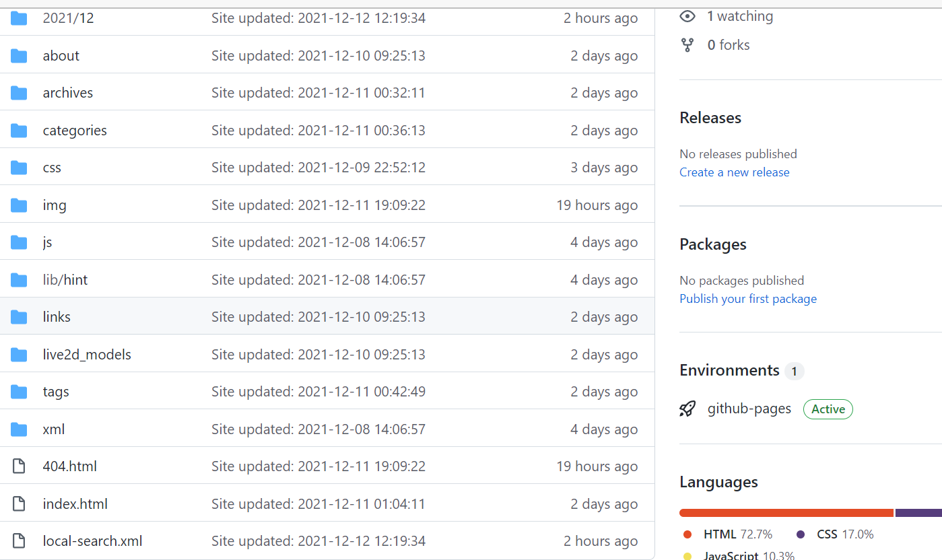Open the archives folder
The image size is (942, 560).
pyautogui.click(x=68, y=93)
